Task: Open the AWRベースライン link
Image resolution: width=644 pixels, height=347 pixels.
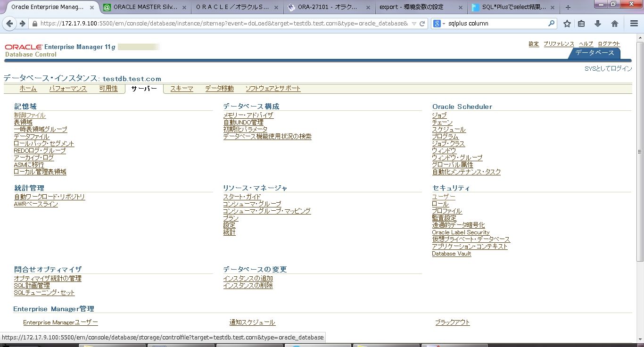Action: pyautogui.click(x=36, y=204)
